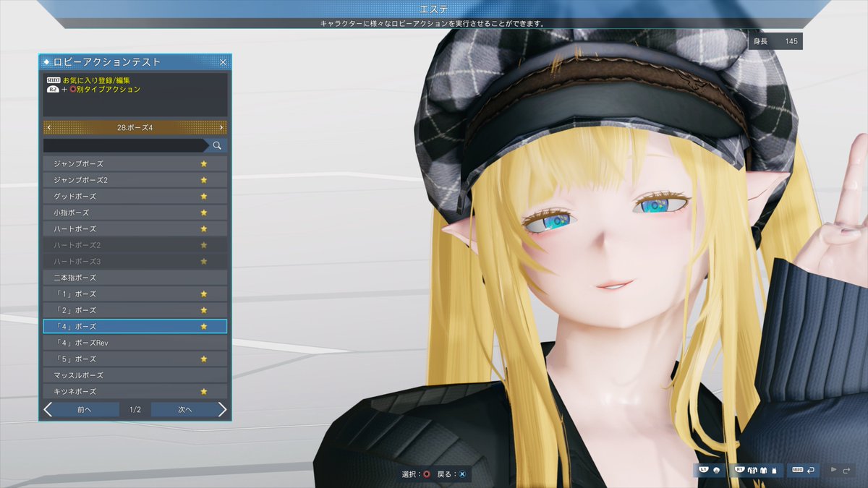Toggle favorite star for 「2」ポーズ

[x=204, y=310]
